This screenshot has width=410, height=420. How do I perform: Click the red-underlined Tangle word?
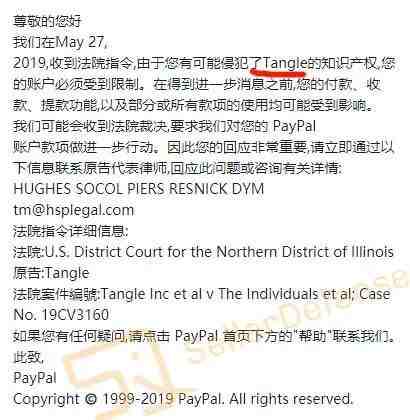285,63
